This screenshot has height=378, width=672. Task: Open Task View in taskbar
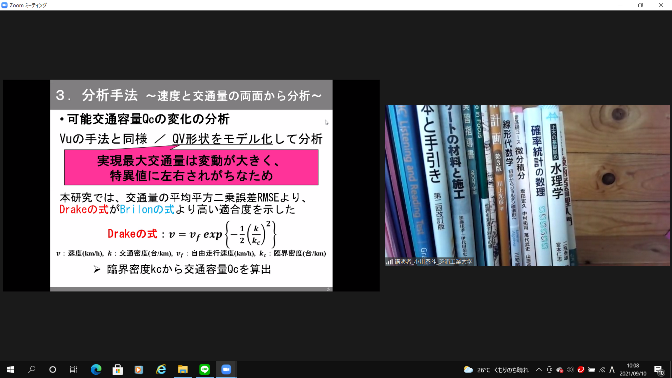73,369
